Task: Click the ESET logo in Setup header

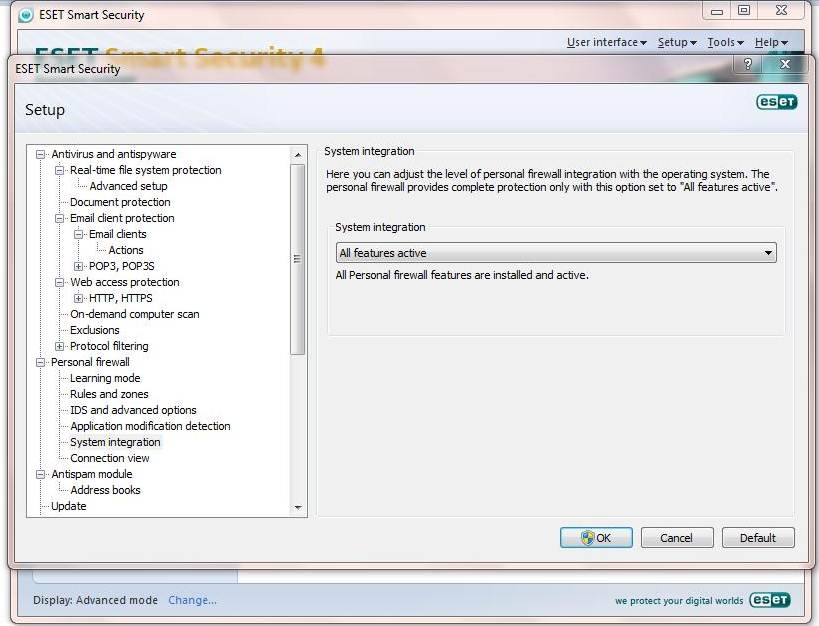Action: point(777,102)
